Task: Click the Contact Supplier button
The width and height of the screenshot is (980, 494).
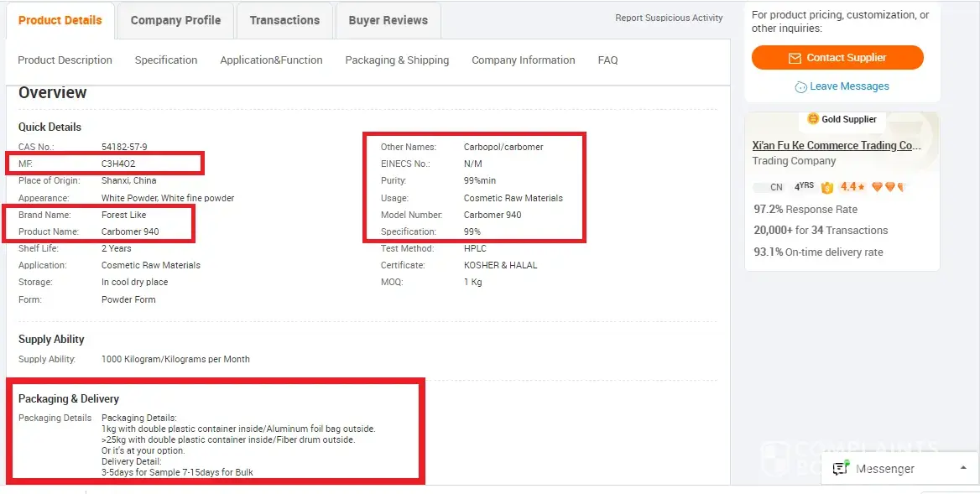Action: point(837,58)
